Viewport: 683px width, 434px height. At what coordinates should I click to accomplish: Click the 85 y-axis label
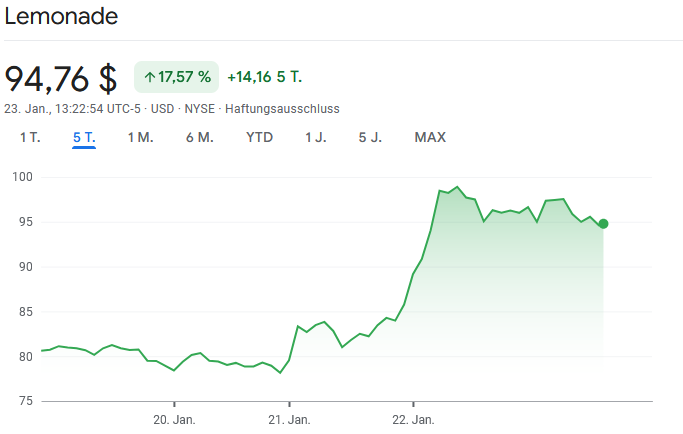coord(26,312)
